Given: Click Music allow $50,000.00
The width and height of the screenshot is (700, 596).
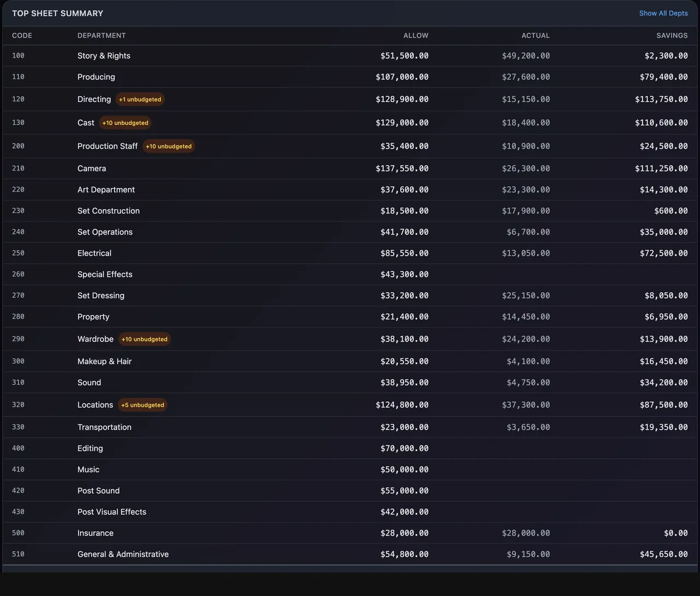Looking at the screenshot, I should click(x=404, y=470).
